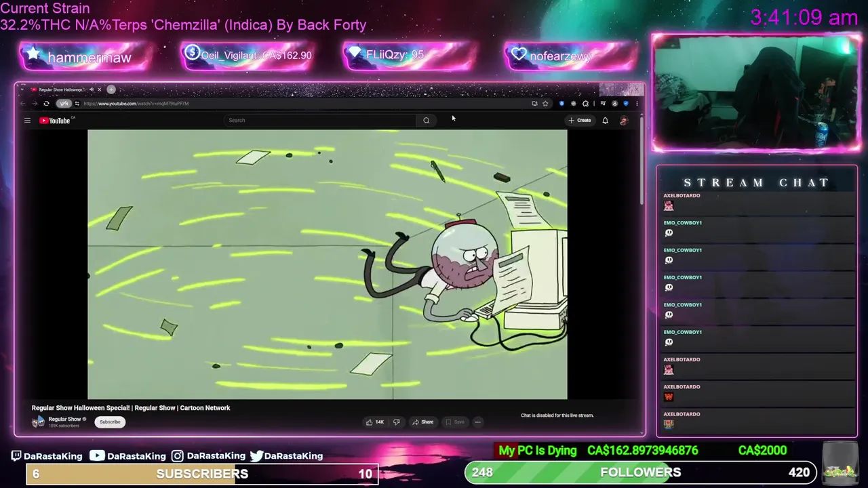
Task: Open YouTube notifications bell
Action: (x=605, y=121)
